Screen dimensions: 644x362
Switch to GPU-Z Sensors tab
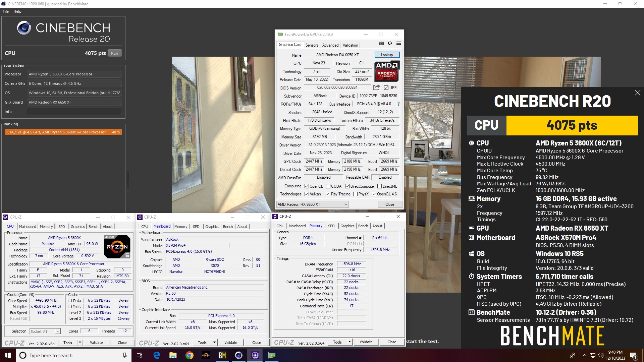pos(312,45)
